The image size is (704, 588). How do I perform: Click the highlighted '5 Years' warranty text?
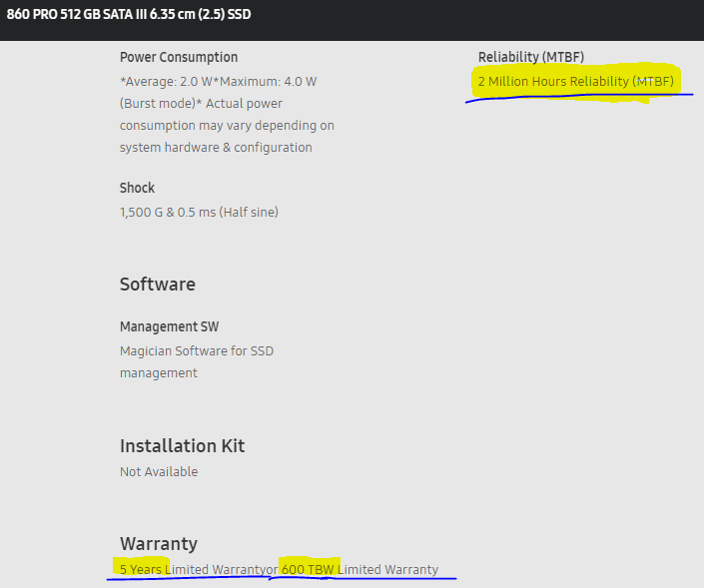141,570
